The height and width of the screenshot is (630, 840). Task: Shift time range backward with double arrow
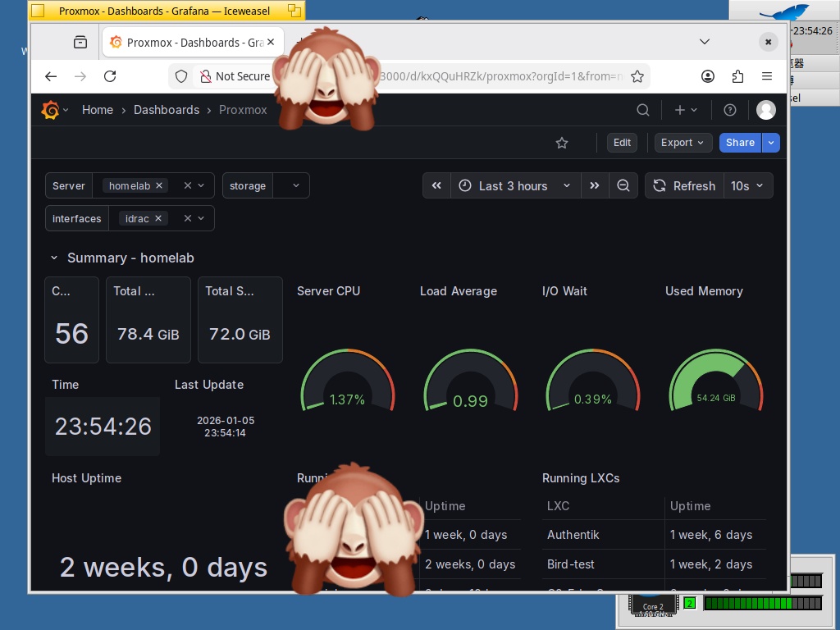tap(436, 186)
